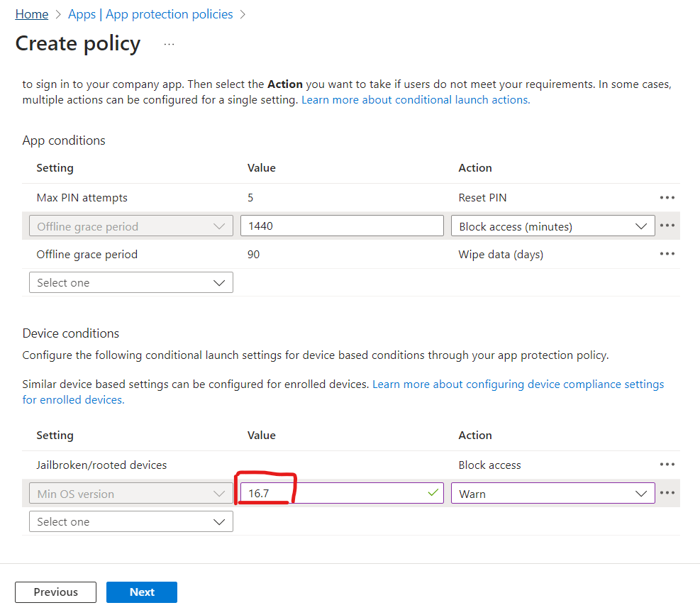Open the Max PIN attempts row options menu
700x615 pixels.
coord(667,197)
